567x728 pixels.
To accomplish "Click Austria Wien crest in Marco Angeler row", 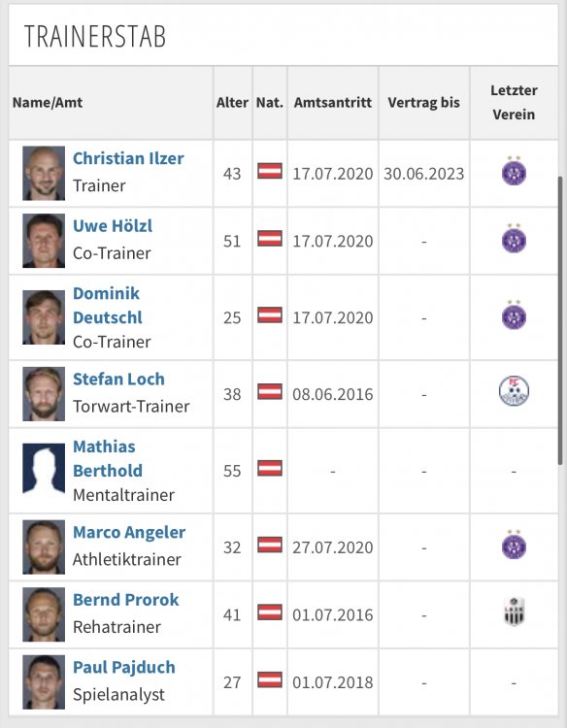I will pyautogui.click(x=514, y=545).
